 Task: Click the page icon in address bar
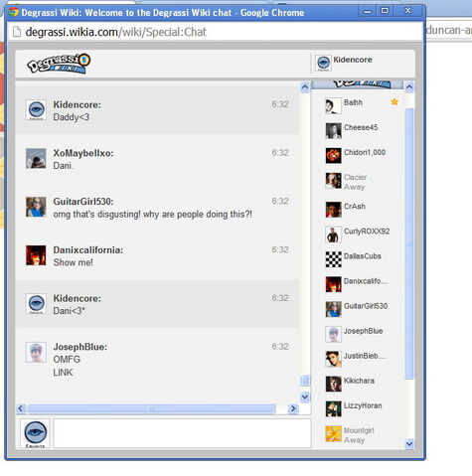pyautogui.click(x=17, y=32)
